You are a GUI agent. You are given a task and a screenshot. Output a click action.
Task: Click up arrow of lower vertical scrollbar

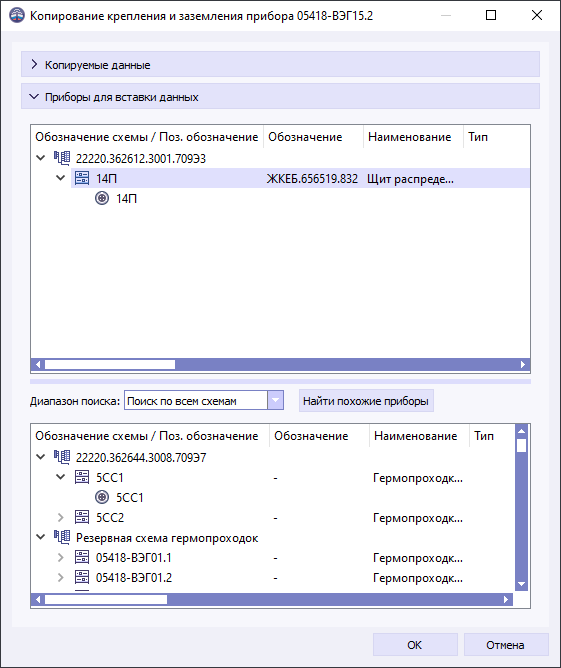click(521, 431)
